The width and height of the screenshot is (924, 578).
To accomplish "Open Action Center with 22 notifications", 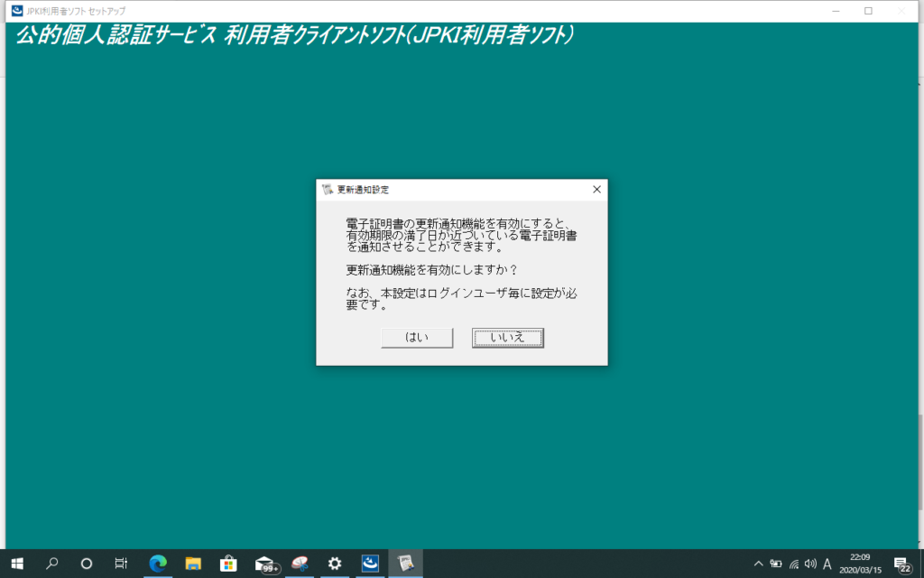I will coord(902,564).
